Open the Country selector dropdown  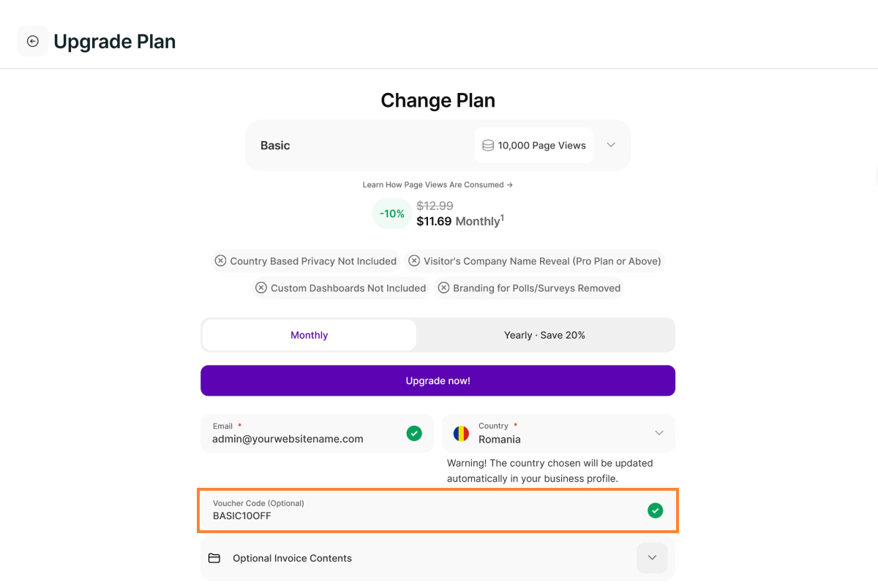pyautogui.click(x=659, y=433)
